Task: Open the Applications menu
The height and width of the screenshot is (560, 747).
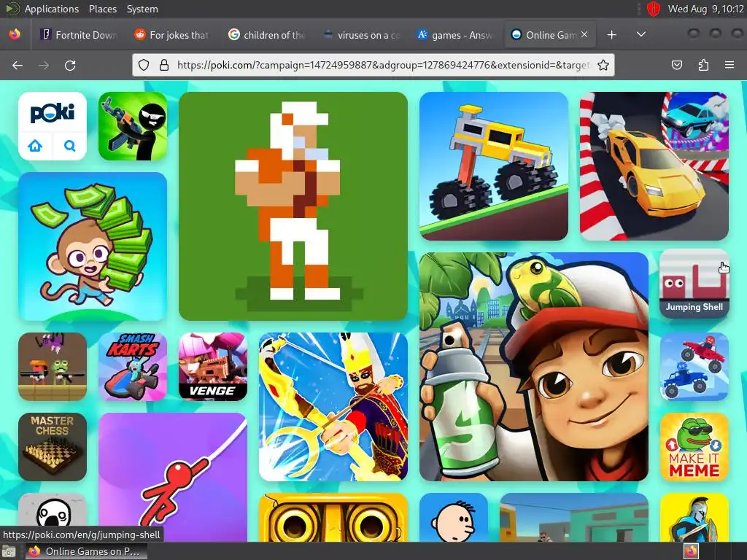Action: (52, 9)
